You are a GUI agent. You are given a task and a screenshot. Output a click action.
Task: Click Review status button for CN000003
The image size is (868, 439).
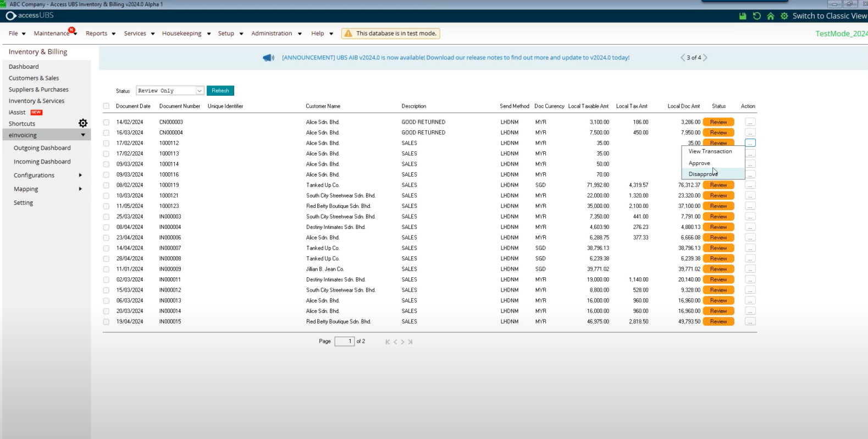(718, 122)
